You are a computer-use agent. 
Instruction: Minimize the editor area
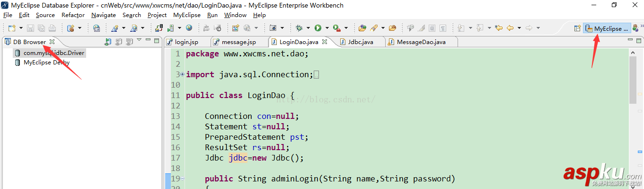pos(630,40)
